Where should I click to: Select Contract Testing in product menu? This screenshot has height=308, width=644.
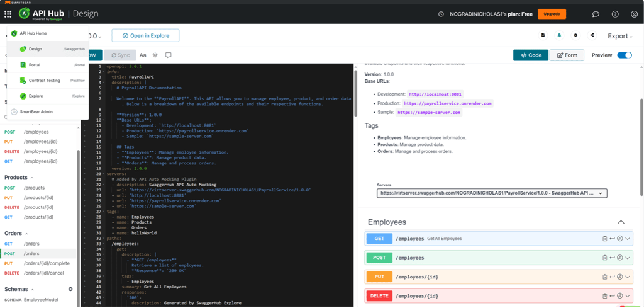48,80
